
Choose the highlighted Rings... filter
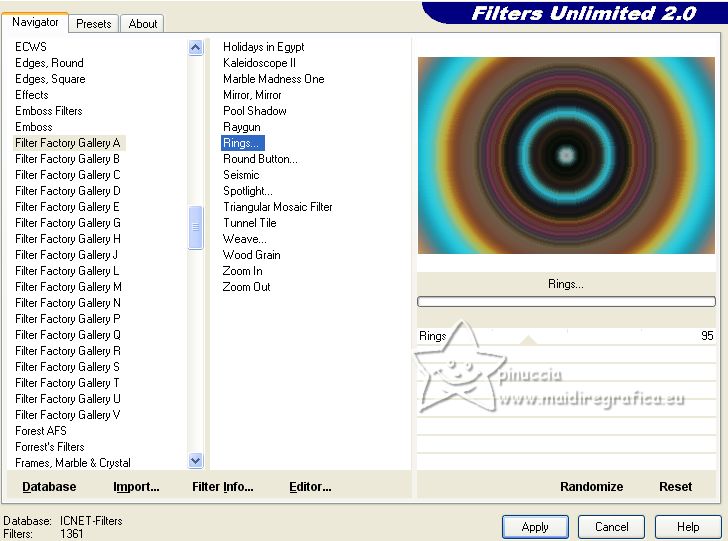coord(243,143)
